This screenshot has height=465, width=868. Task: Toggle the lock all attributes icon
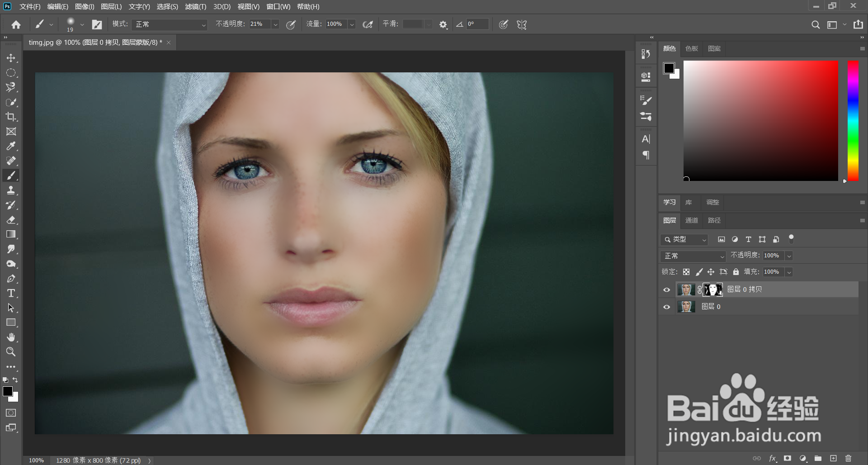pos(736,272)
